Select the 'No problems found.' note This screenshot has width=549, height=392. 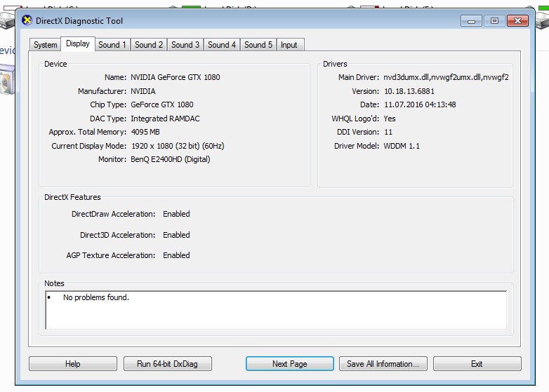[x=96, y=297]
